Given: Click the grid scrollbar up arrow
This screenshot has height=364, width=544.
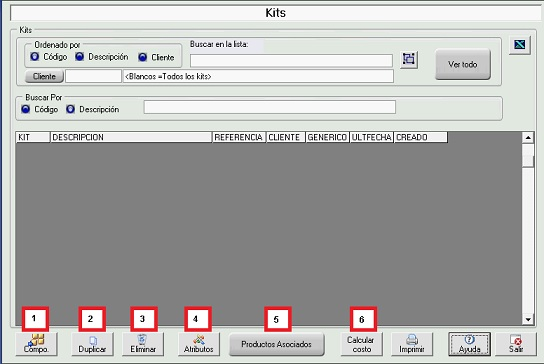Looking at the screenshot, I should [528, 138].
